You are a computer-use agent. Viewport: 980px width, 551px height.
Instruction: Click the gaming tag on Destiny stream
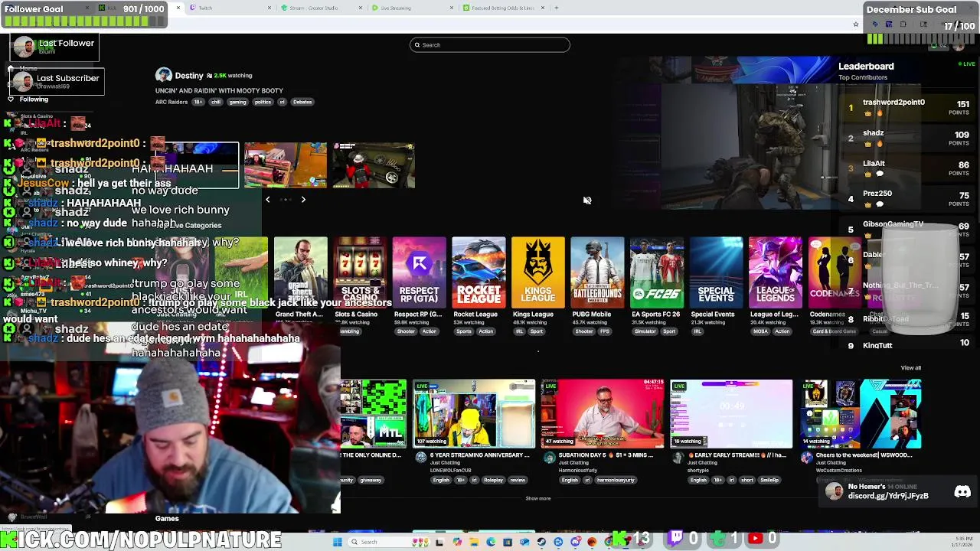237,102
